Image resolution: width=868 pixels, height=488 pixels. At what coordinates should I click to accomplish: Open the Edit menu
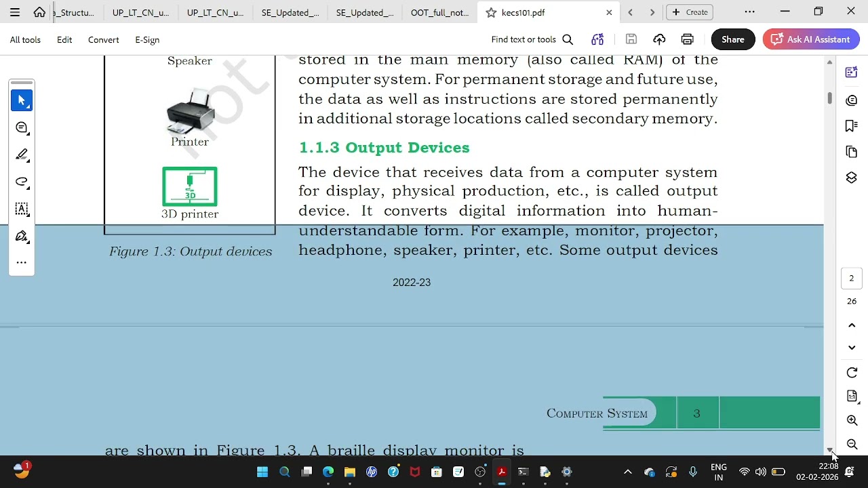click(64, 39)
